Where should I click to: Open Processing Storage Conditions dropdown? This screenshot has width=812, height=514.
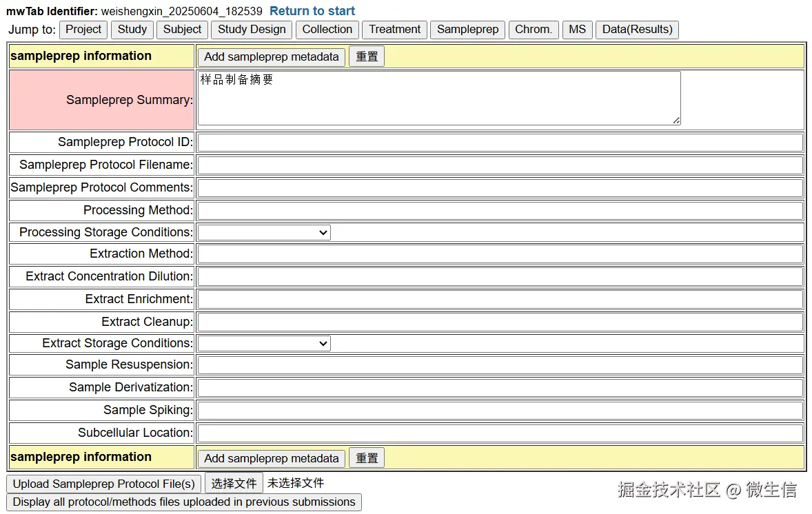click(x=264, y=232)
